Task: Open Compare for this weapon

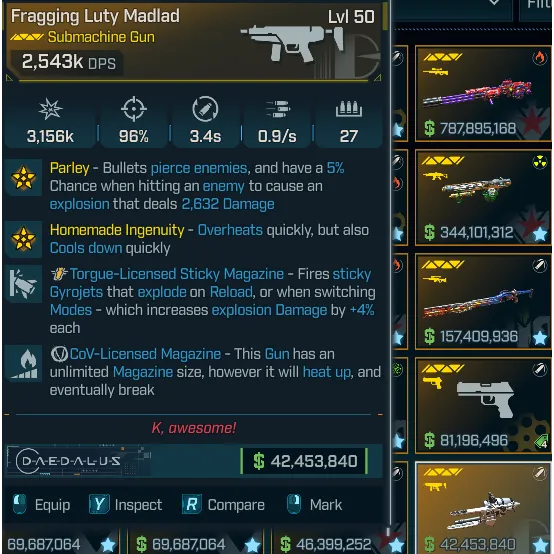Action: point(223,505)
